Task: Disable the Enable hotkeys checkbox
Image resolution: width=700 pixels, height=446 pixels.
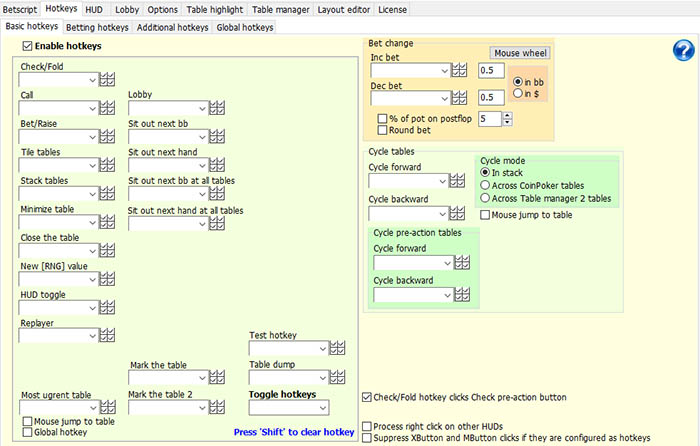Action: coord(27,47)
